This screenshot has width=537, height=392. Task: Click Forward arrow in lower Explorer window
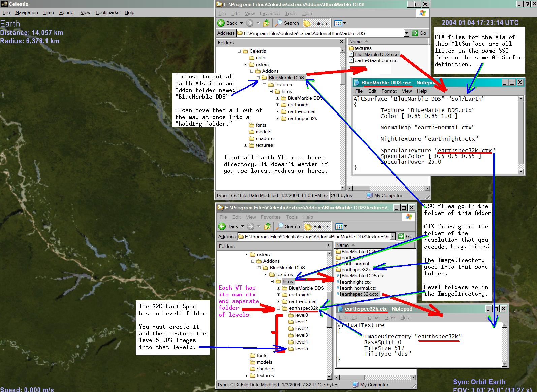251,226
